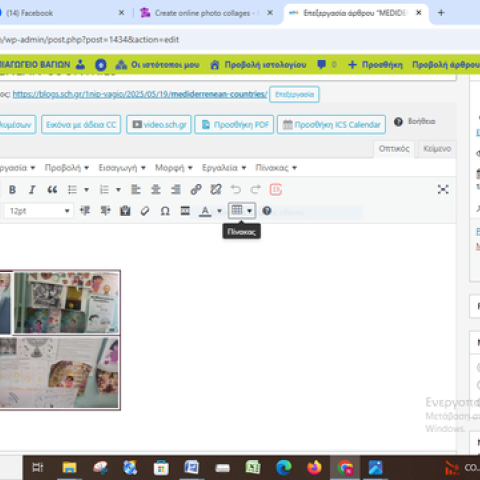This screenshot has width=480, height=480.
Task: Insert special character with Omega icon
Action: click(x=165, y=211)
